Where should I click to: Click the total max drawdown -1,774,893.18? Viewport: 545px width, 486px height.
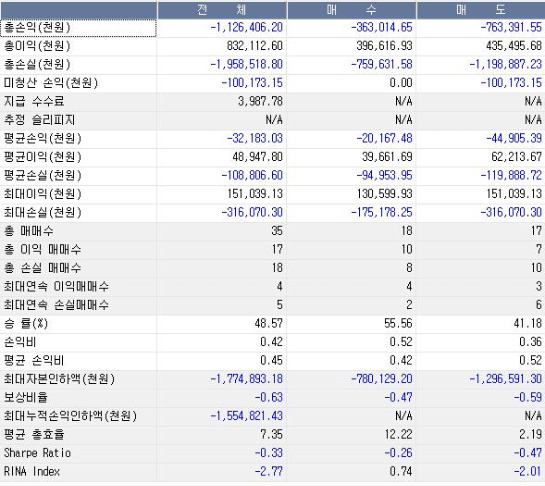[x=246, y=379]
